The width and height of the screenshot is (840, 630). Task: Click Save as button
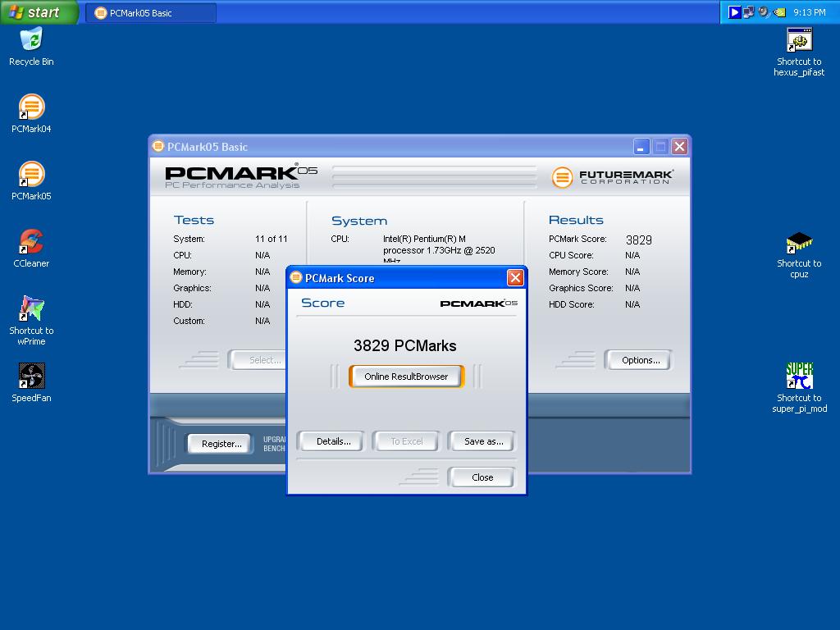click(x=483, y=441)
